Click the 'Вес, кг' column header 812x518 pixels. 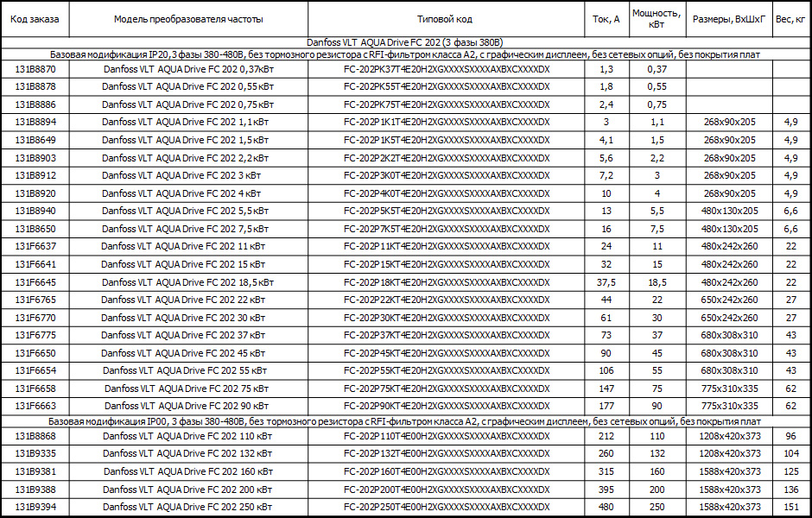click(790, 19)
